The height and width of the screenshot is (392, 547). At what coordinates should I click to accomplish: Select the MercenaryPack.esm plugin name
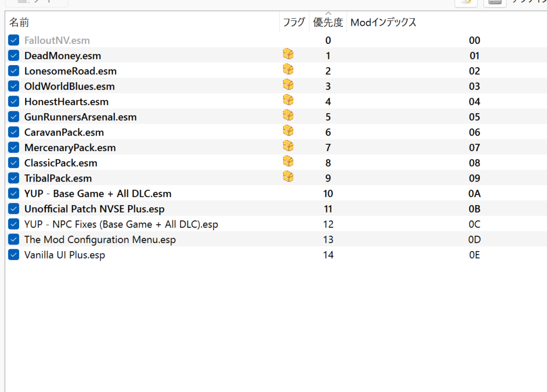70,148
